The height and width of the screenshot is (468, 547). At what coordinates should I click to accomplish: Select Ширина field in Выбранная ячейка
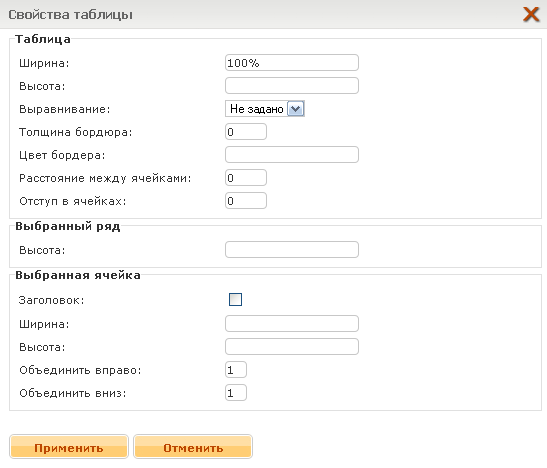point(292,324)
